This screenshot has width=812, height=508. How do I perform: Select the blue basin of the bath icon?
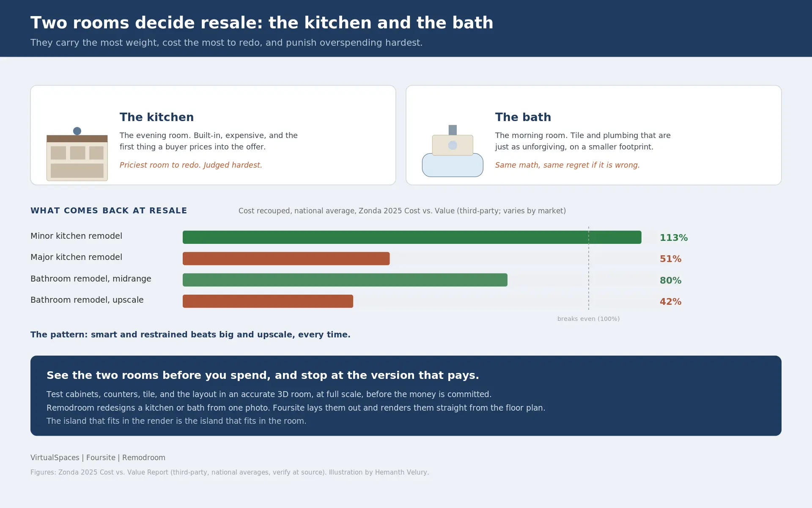(x=453, y=166)
